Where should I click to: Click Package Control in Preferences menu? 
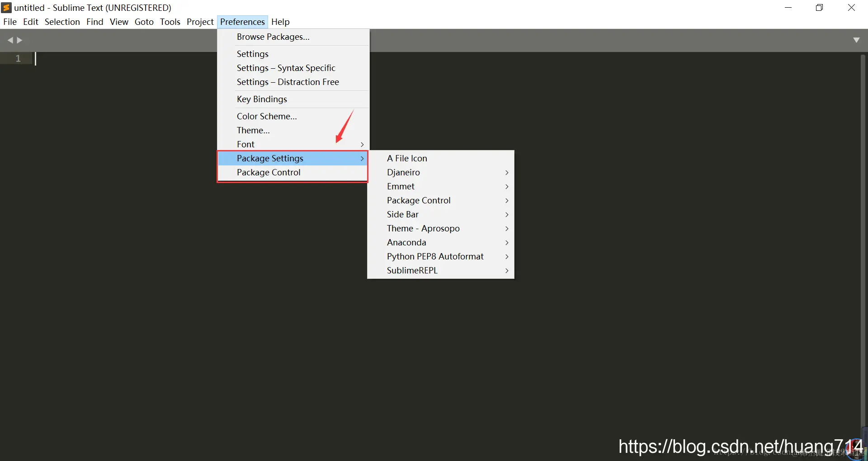(x=293, y=172)
